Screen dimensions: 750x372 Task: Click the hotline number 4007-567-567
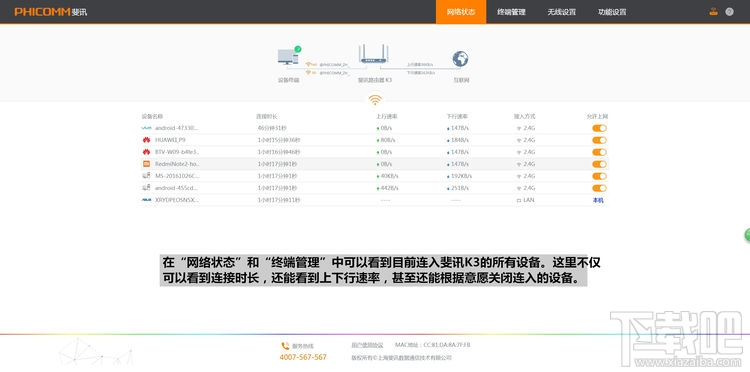pos(303,357)
